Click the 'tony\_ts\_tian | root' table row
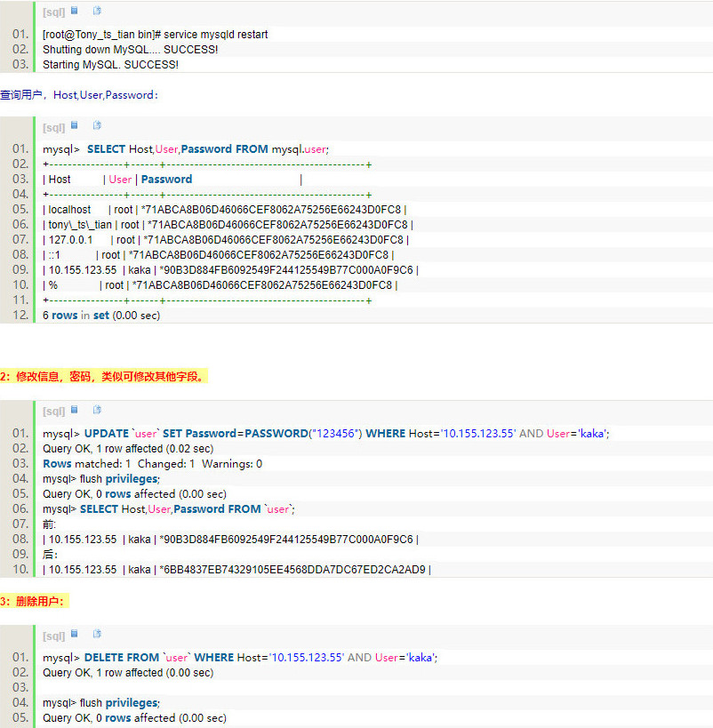Viewport: 713px width, 728px height. coord(228,225)
